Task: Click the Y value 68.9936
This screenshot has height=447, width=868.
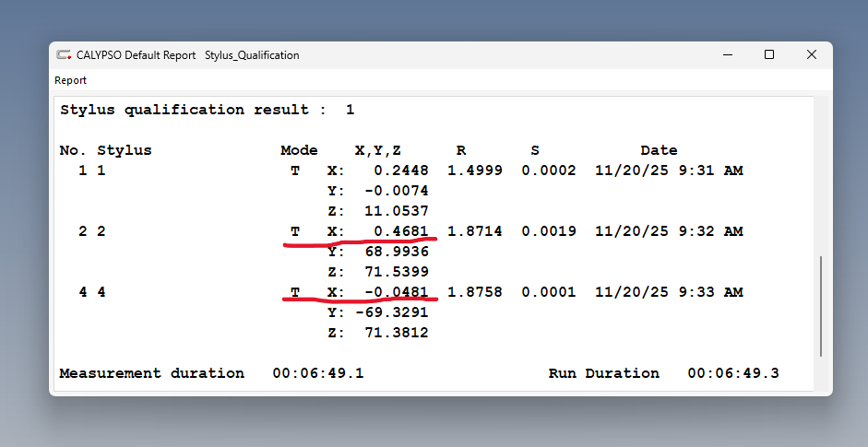Action: (397, 252)
